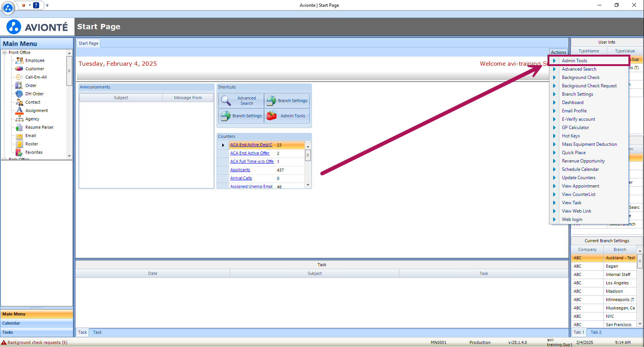Click Branch Settings list scroll-up arrow
The height and width of the screenshot is (347, 644).
tap(640, 251)
